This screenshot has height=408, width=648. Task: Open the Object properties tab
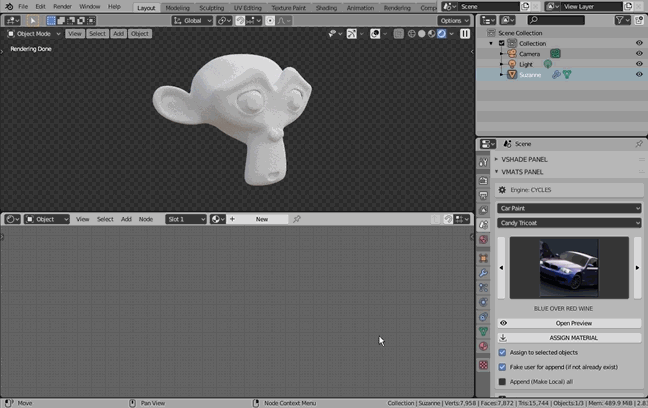pos(483,258)
